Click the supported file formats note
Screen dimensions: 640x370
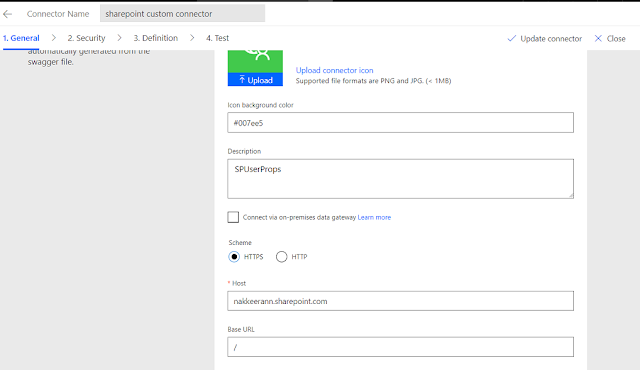[373, 81]
